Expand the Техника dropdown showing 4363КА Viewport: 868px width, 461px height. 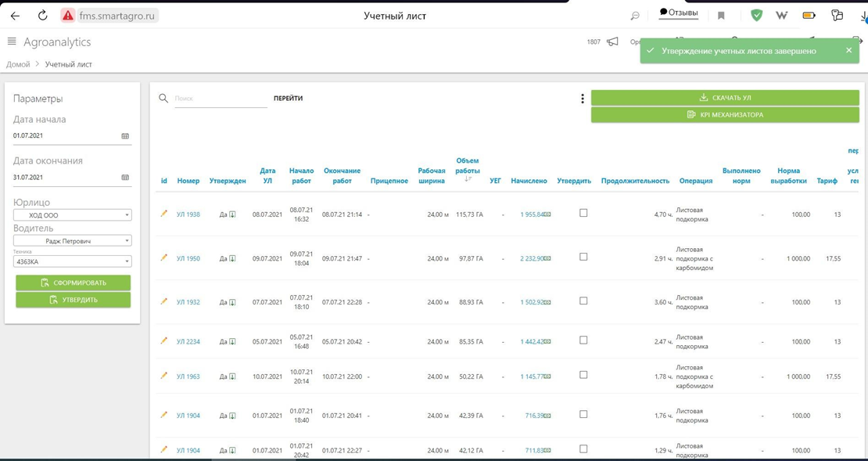[x=73, y=261]
